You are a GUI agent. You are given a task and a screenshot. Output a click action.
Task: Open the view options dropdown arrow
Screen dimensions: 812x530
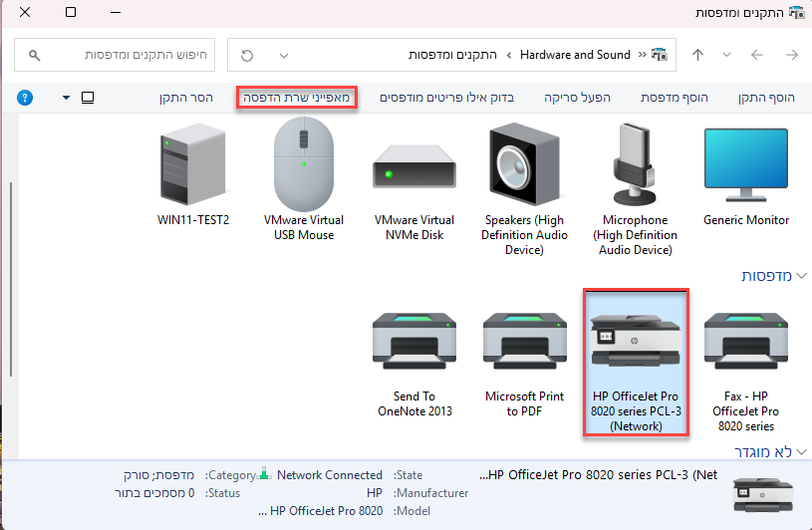click(x=66, y=98)
